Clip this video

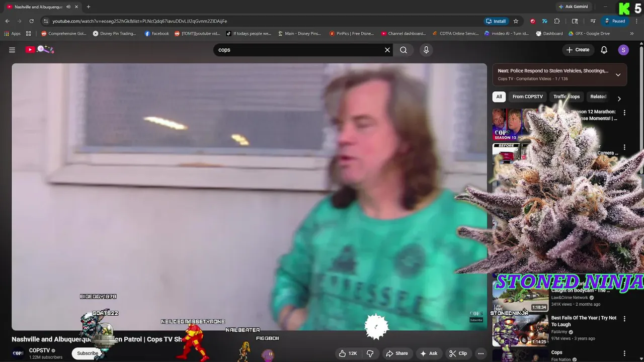pos(458,353)
